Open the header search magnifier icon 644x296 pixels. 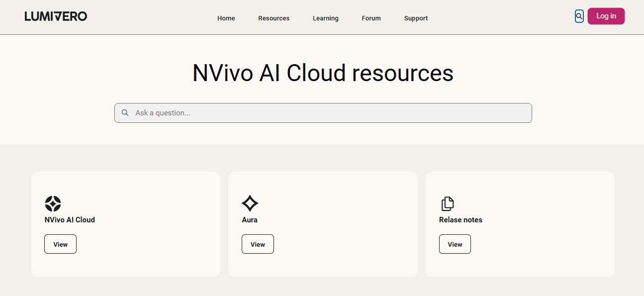click(579, 16)
